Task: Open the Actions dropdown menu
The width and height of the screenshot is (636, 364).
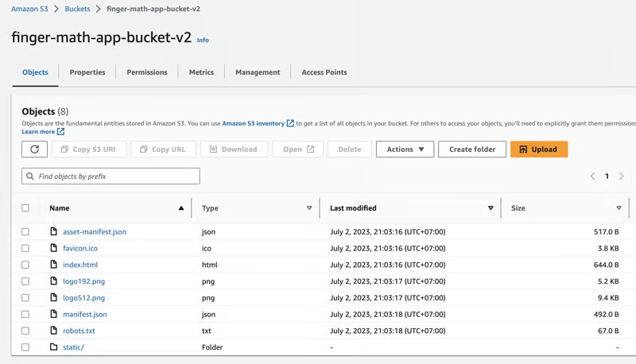Action: point(405,149)
